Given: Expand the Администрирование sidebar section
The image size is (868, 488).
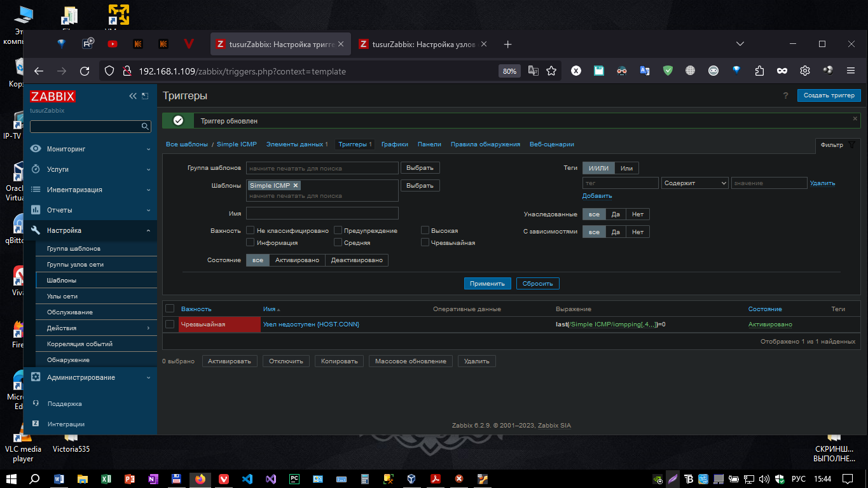Looking at the screenshot, I should point(90,377).
